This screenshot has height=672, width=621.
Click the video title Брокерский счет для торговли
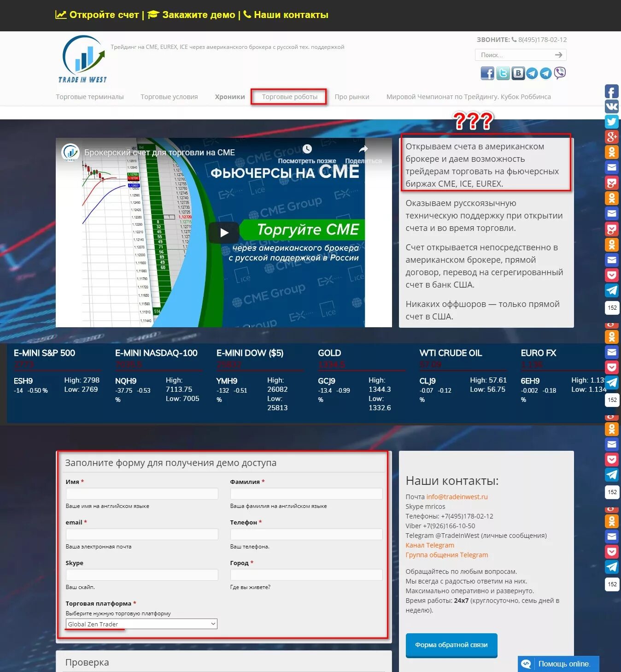click(x=159, y=153)
